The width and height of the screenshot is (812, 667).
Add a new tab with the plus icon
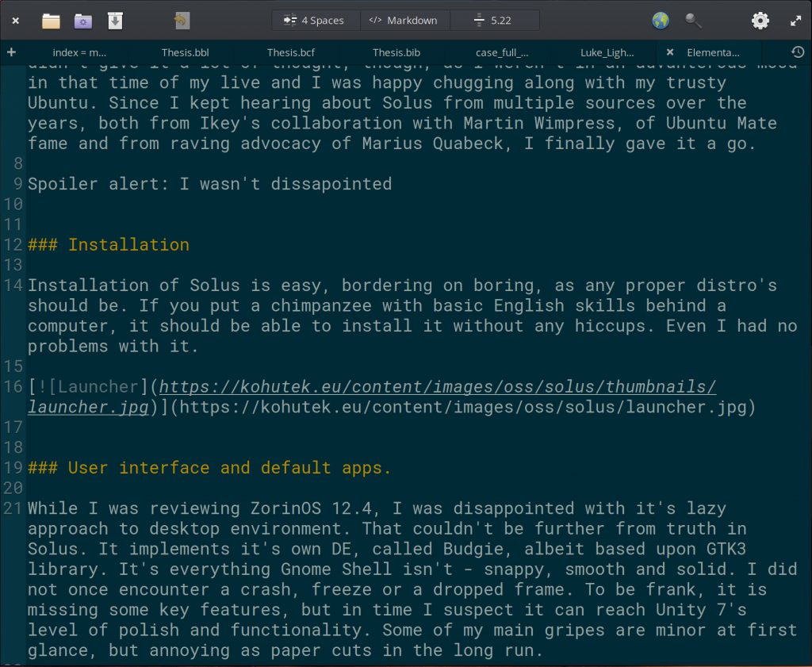tap(11, 52)
